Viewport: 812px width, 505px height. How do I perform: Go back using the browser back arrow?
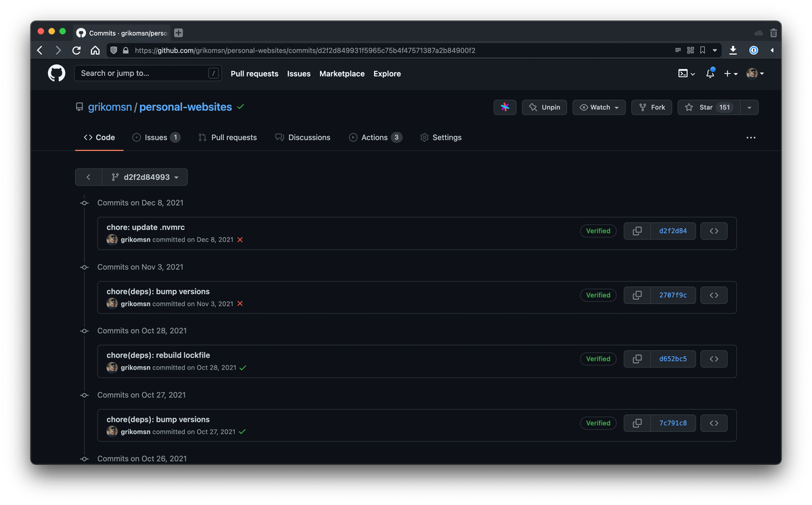(x=40, y=50)
